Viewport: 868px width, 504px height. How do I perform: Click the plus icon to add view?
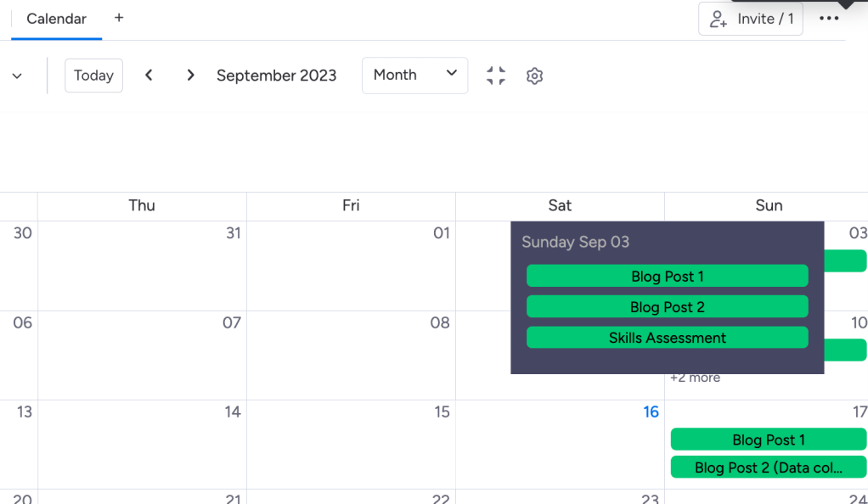pos(119,18)
